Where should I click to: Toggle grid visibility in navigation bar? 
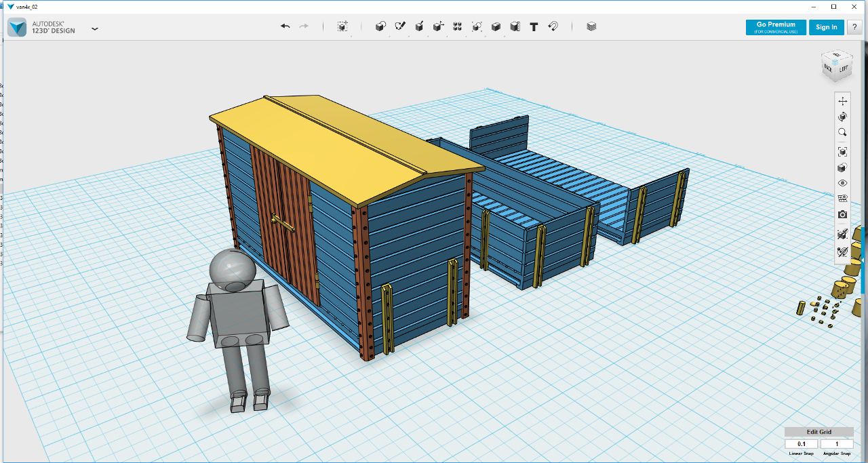pyautogui.click(x=842, y=199)
